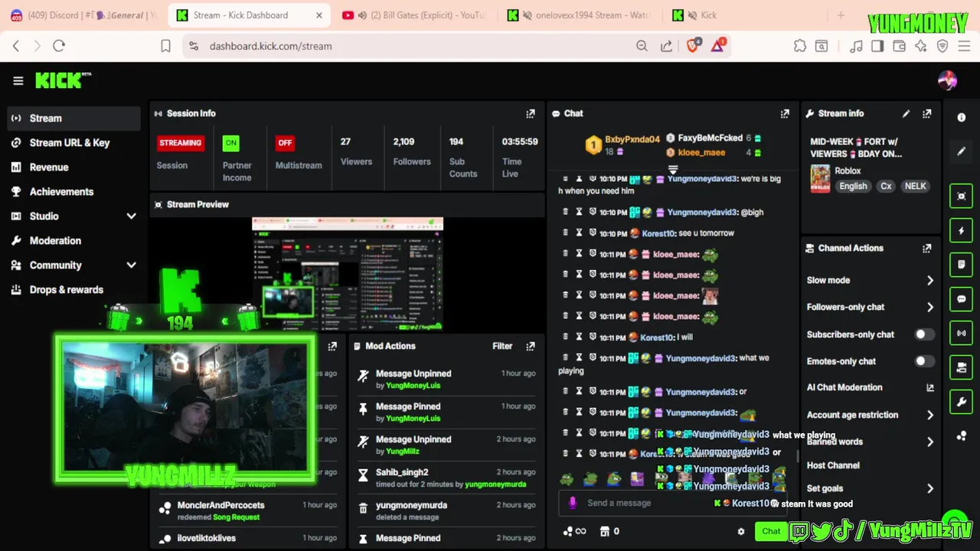
Task: Toggle the chat bubble widget icon in right rail
Action: click(962, 299)
